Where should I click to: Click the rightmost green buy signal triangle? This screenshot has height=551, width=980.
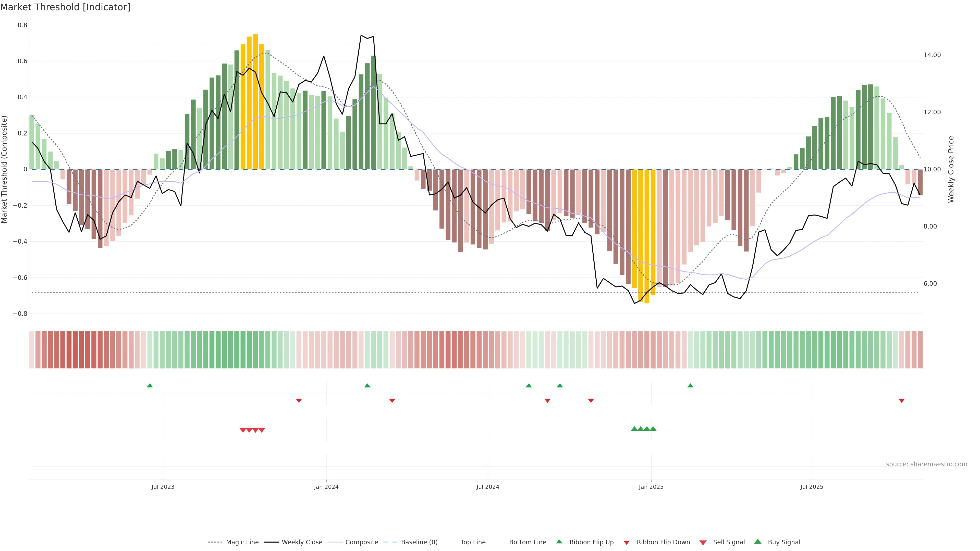[x=653, y=429]
